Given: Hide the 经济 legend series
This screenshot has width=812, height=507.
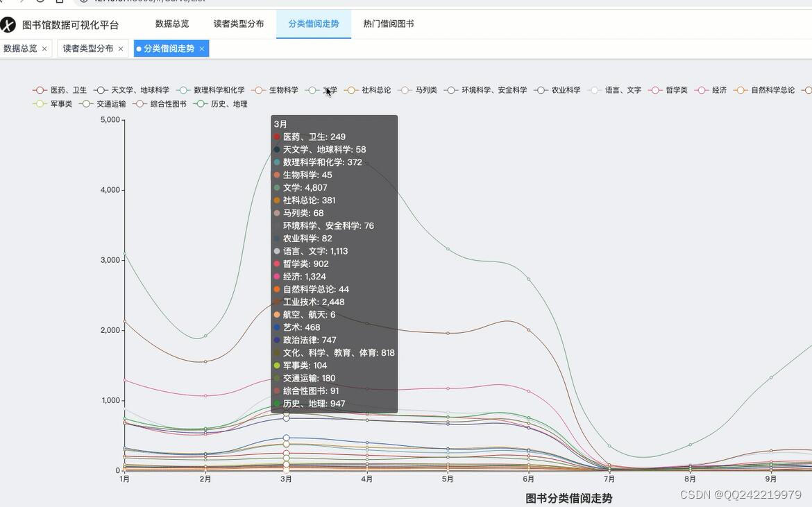Looking at the screenshot, I should (710, 90).
